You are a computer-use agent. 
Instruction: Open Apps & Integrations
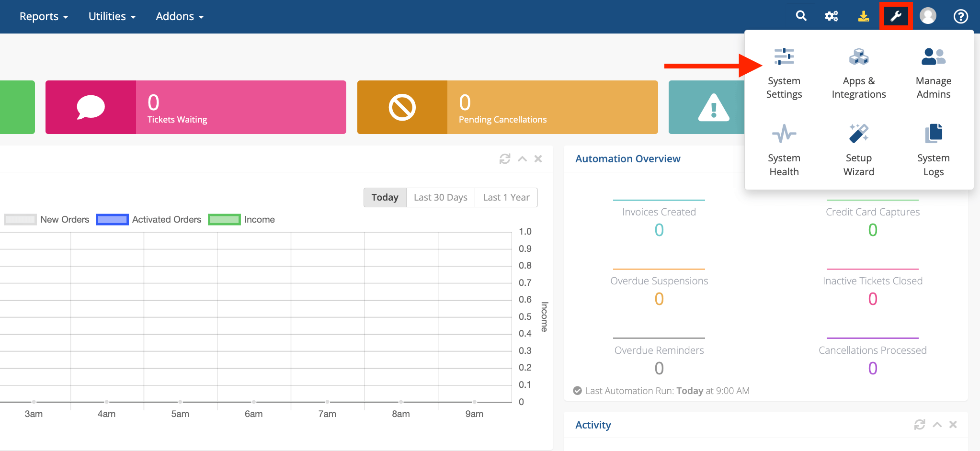(x=859, y=74)
